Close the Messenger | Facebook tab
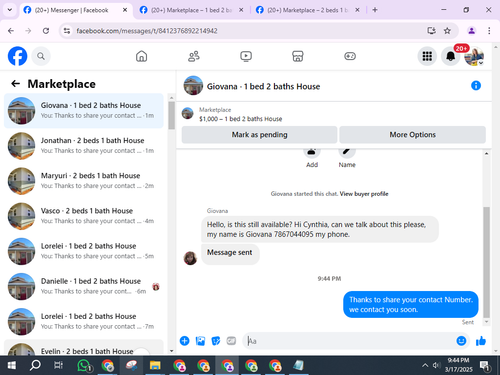This screenshot has height=375, width=500. tap(125, 10)
